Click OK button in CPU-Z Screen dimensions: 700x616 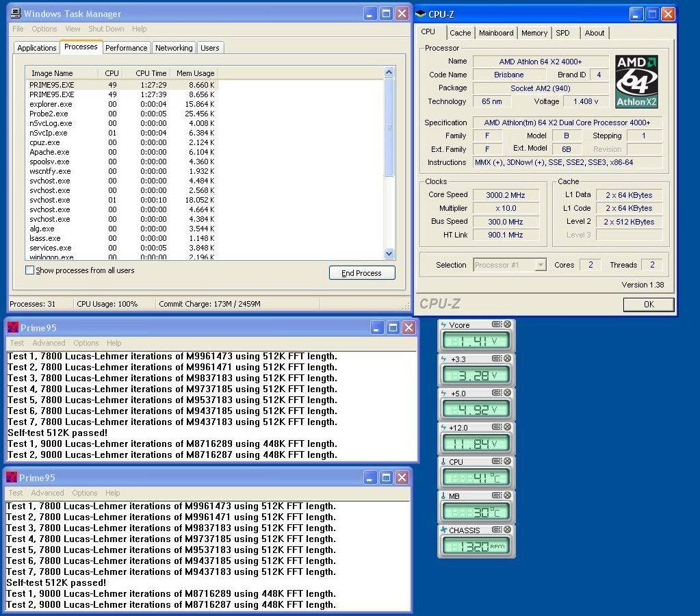click(x=649, y=304)
